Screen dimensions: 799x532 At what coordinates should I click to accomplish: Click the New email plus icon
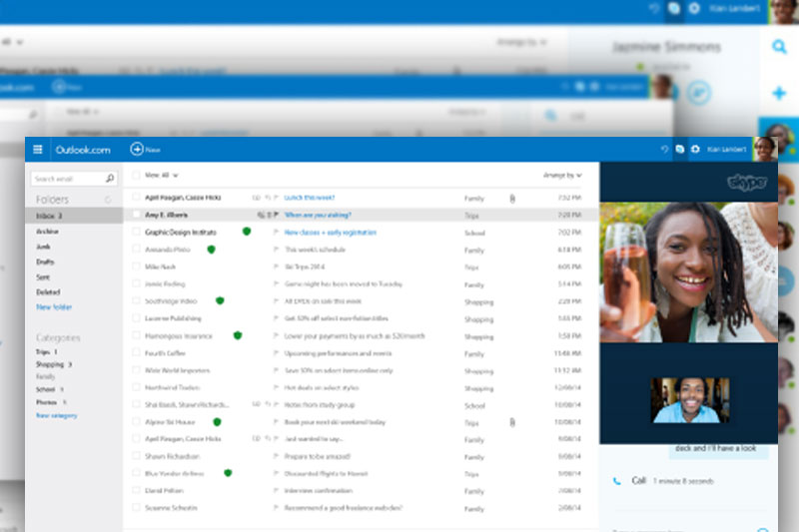click(x=137, y=150)
